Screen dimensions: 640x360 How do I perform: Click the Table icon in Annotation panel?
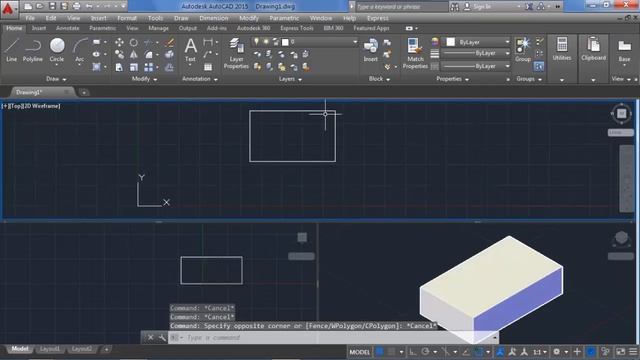208,67
